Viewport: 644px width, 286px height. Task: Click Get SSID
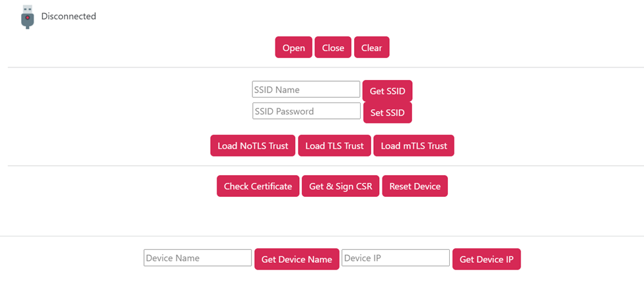pos(387,90)
